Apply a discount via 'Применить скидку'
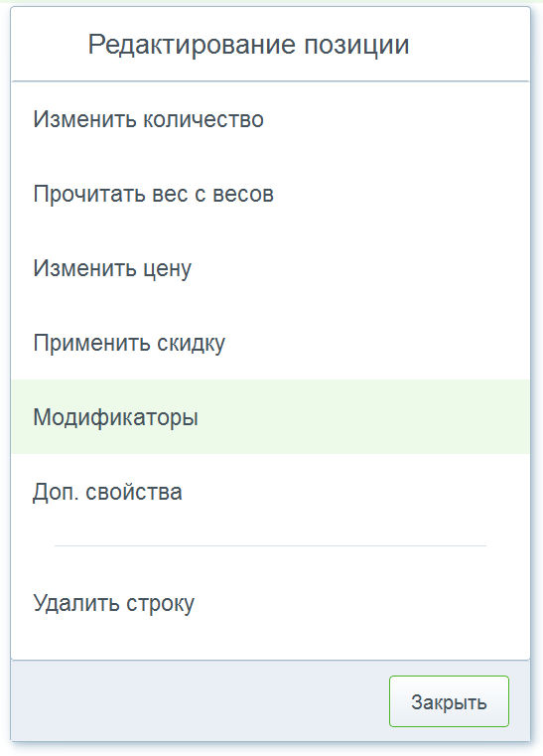 point(270,343)
